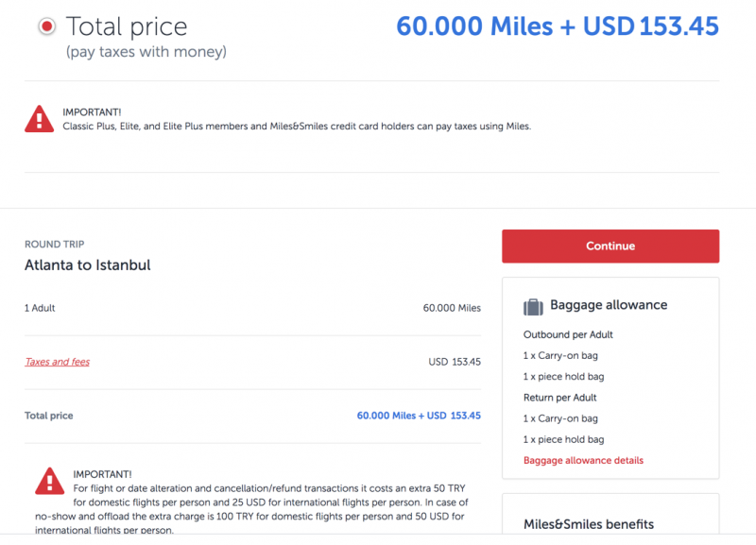The height and width of the screenshot is (545, 756).
Task: Select the Total price radio button
Action: [46, 26]
